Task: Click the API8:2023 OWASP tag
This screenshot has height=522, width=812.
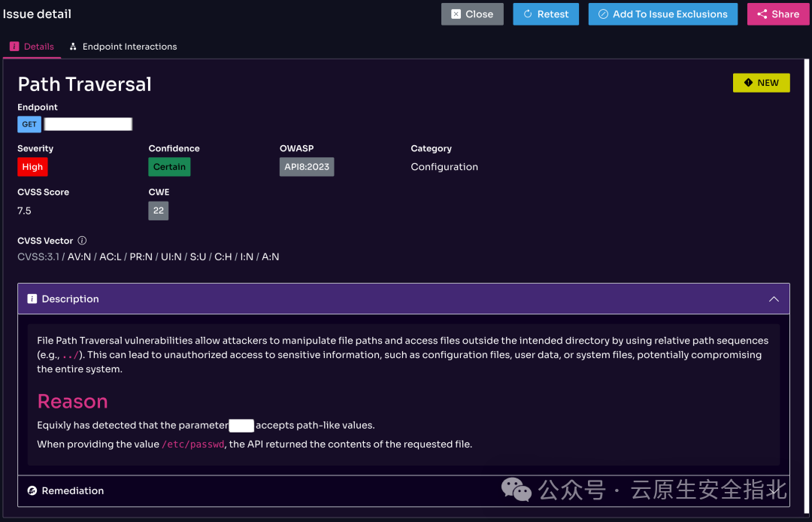Action: pyautogui.click(x=307, y=167)
